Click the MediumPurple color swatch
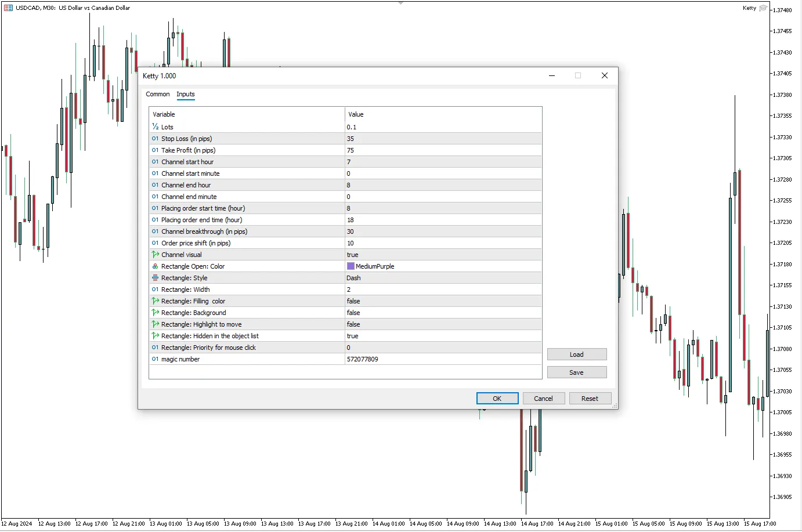This screenshot has height=532, width=802. [351, 266]
